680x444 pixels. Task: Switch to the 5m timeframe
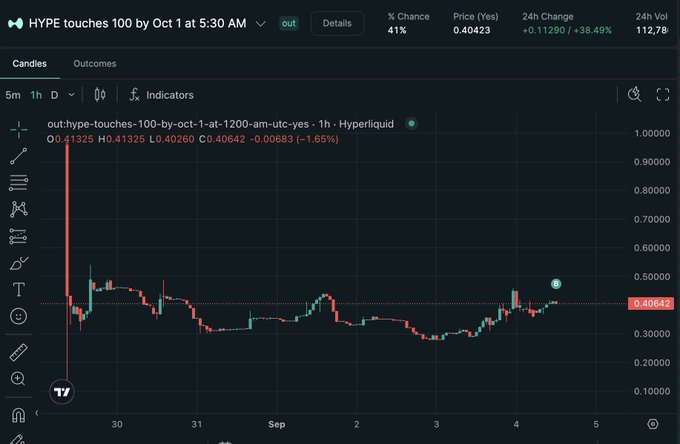[x=13, y=95]
